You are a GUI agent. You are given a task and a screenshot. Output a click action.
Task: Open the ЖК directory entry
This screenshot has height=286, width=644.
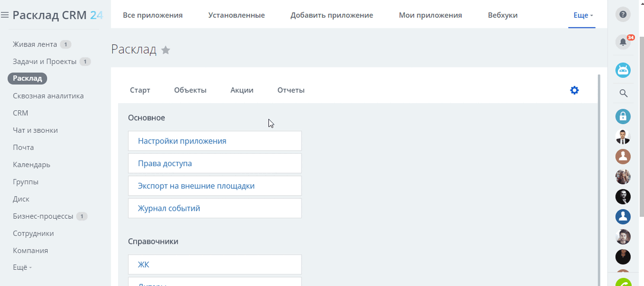tap(215, 264)
